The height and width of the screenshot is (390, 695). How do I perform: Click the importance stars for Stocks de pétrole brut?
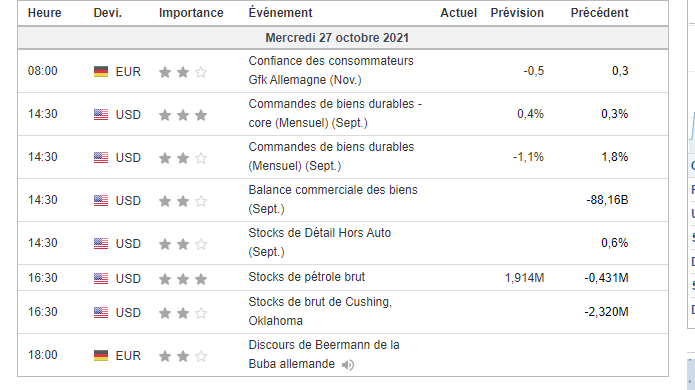pyautogui.click(x=183, y=279)
